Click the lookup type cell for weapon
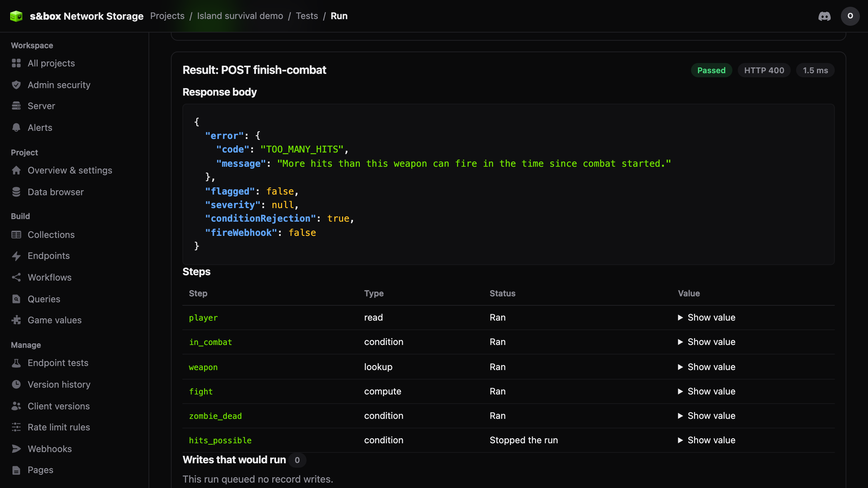Viewport: 868px width, 488px height. (378, 367)
